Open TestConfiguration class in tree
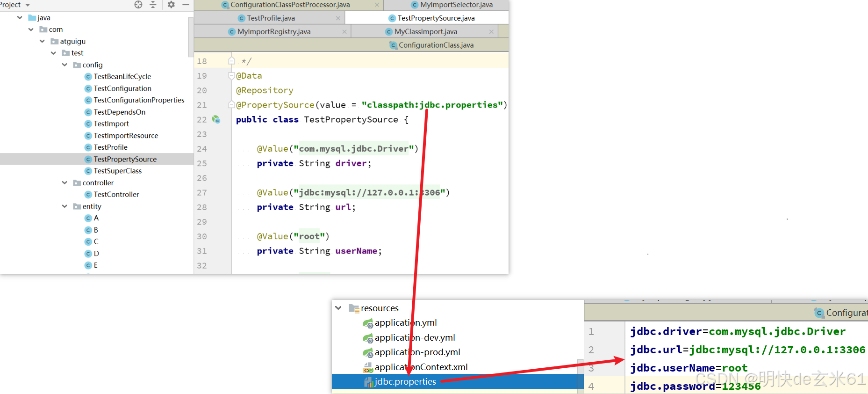 (118, 88)
